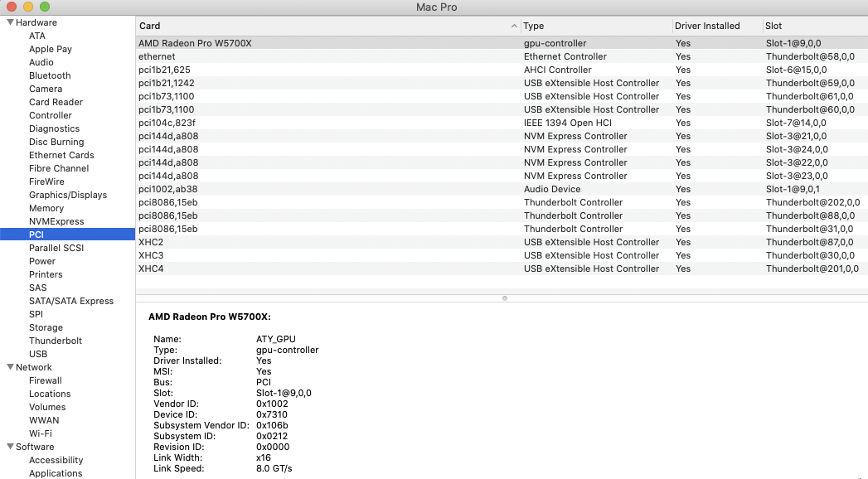The image size is (868, 479).
Task: Open Locations under Network
Action: [50, 394]
